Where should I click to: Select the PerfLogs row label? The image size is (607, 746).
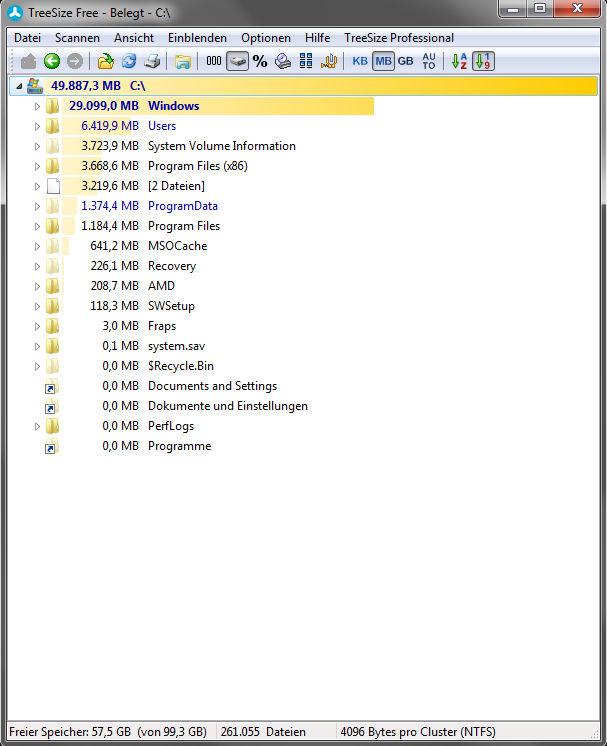171,426
